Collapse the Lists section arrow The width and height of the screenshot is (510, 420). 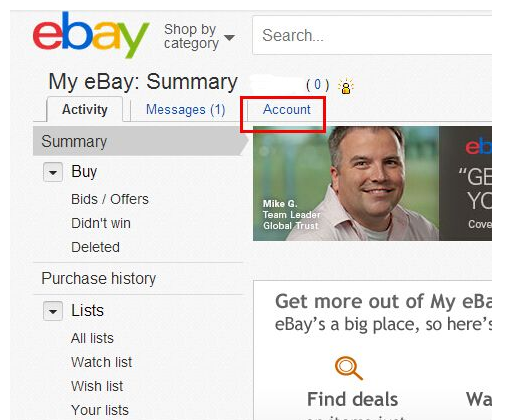click(53, 311)
